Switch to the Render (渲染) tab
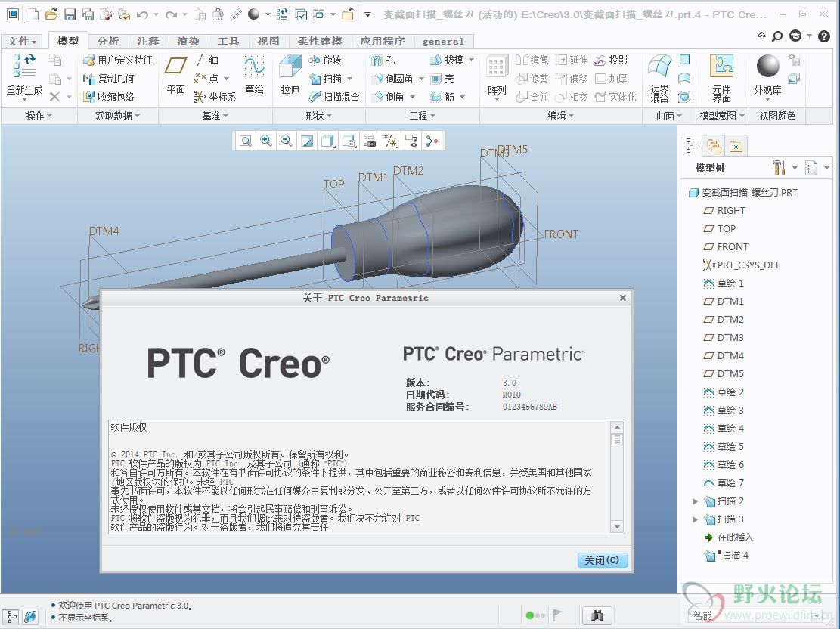The width and height of the screenshot is (840, 629). tap(188, 42)
